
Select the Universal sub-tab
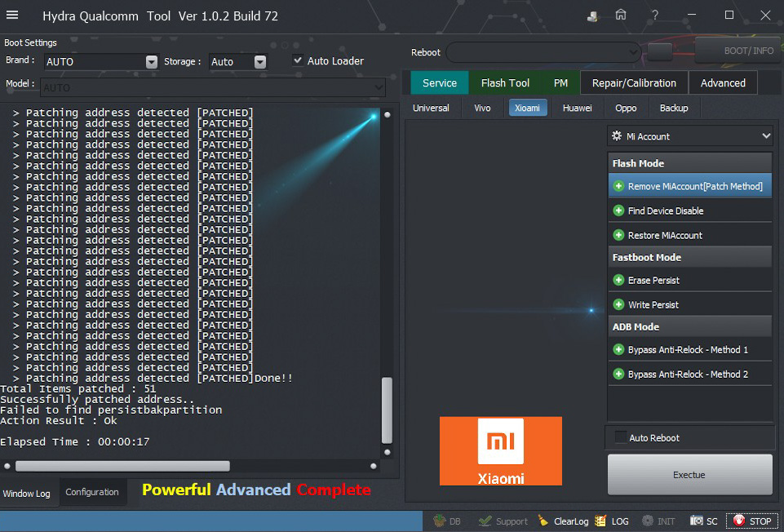pos(431,108)
